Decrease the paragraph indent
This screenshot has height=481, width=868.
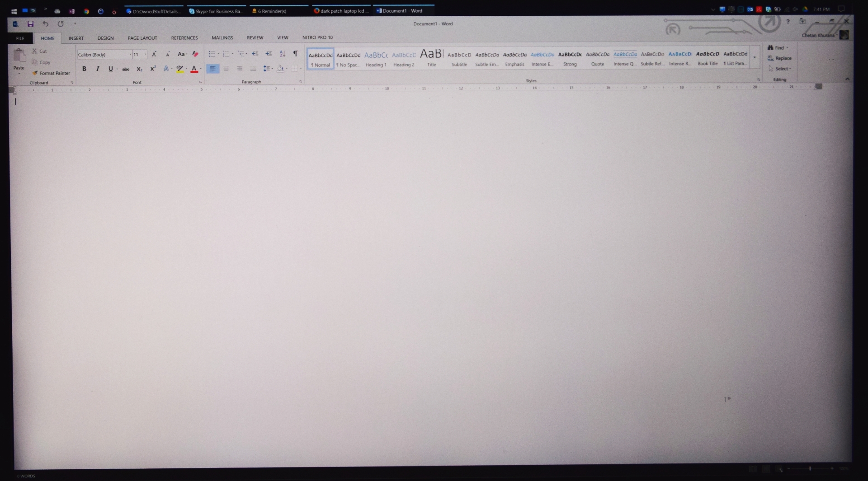coord(255,54)
